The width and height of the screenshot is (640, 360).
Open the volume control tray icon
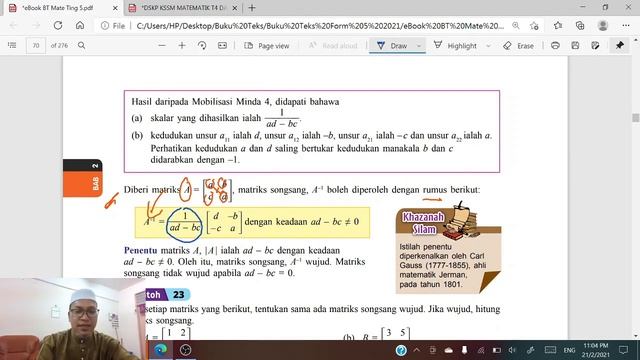point(512,350)
